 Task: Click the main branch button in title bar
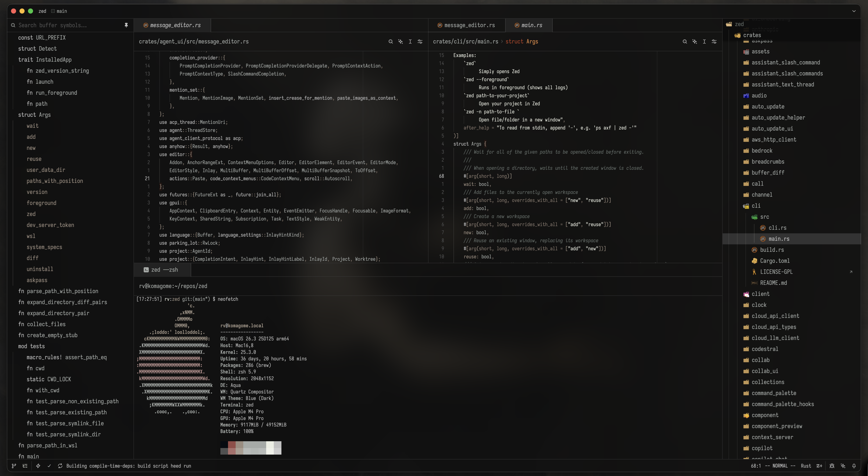point(59,11)
